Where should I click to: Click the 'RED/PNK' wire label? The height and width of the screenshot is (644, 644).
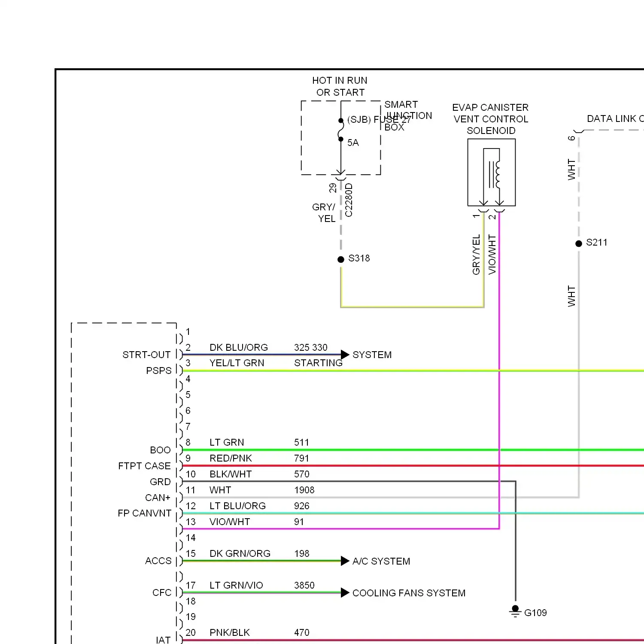tap(231, 458)
